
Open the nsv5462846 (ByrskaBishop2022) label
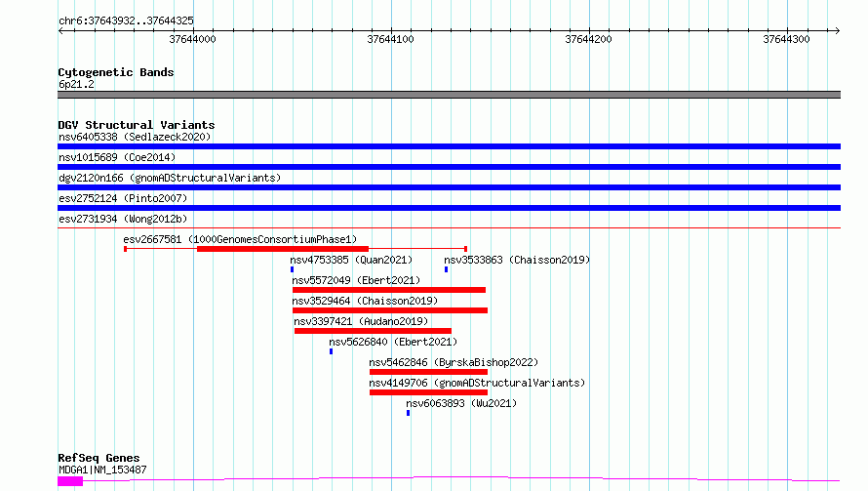click(x=454, y=362)
